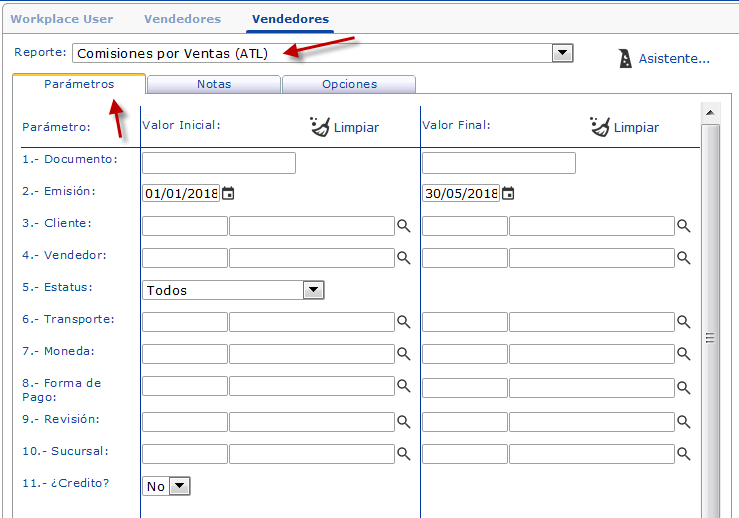Search initial Moneda with magnifier icon
Screen dimensions: 739x518
coord(403,354)
